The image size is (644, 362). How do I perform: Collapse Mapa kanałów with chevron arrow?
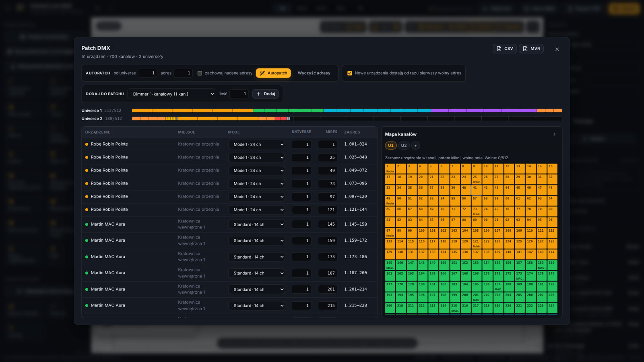tap(554, 134)
